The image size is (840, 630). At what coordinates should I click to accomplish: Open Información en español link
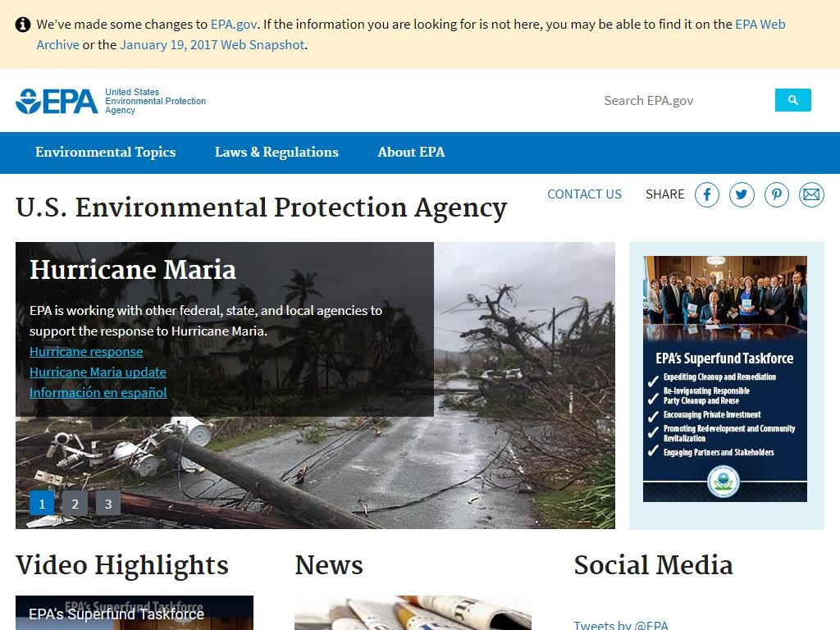pos(98,392)
